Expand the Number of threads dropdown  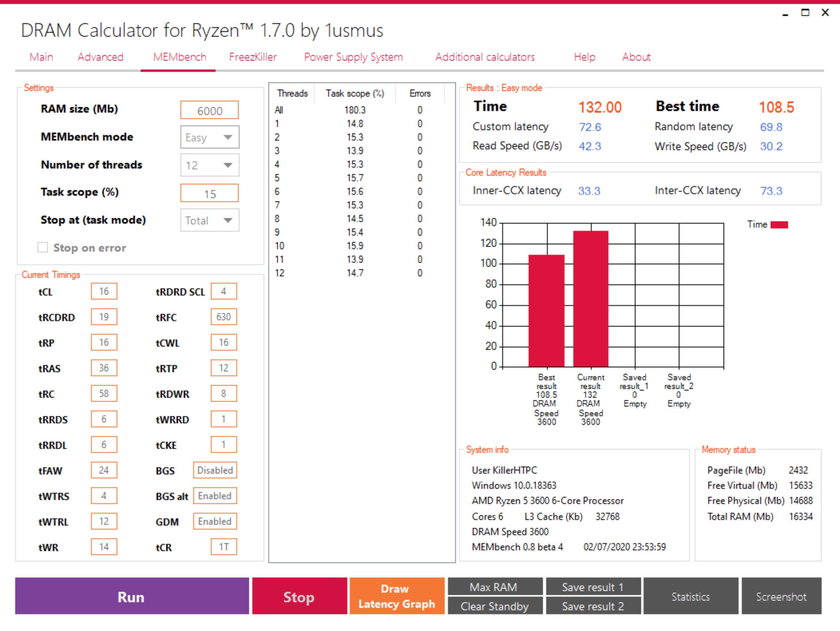pyautogui.click(x=210, y=165)
